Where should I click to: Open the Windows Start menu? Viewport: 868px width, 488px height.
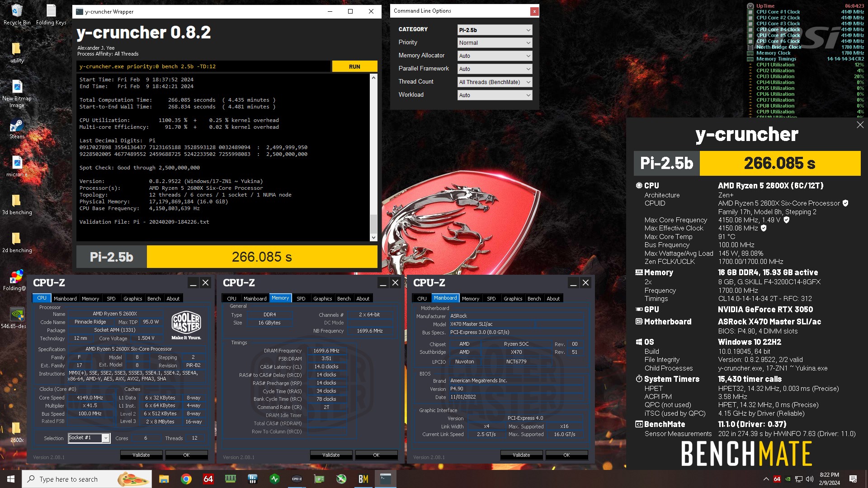(x=11, y=479)
